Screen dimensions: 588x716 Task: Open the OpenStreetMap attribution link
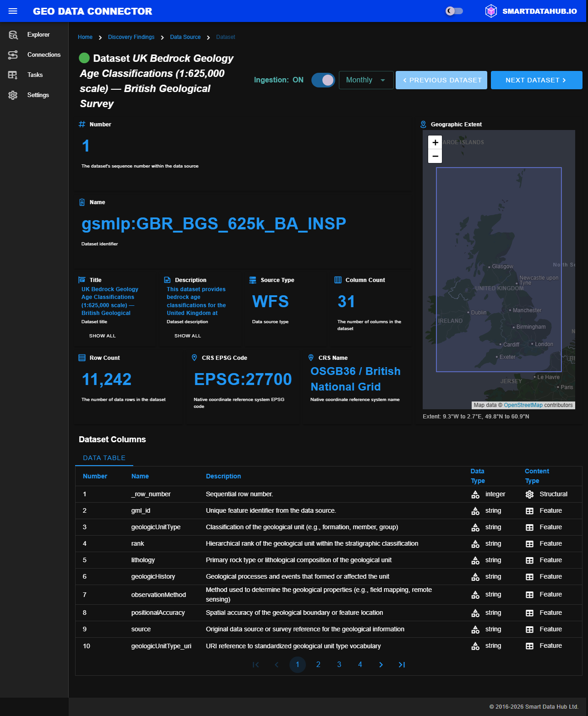pyautogui.click(x=523, y=405)
